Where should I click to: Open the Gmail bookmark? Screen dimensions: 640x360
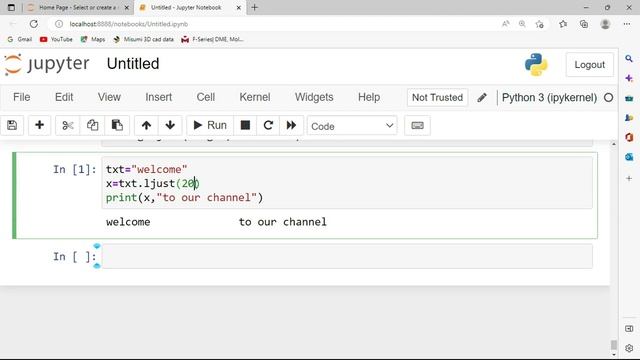(20, 39)
